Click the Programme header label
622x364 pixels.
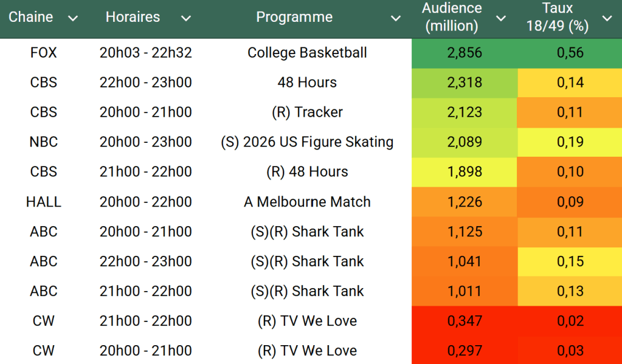(x=294, y=17)
